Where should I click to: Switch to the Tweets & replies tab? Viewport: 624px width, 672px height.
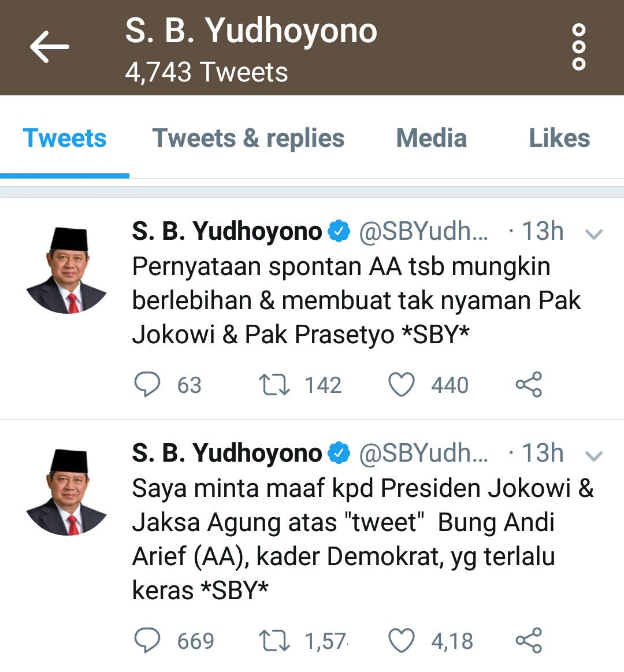click(x=248, y=138)
